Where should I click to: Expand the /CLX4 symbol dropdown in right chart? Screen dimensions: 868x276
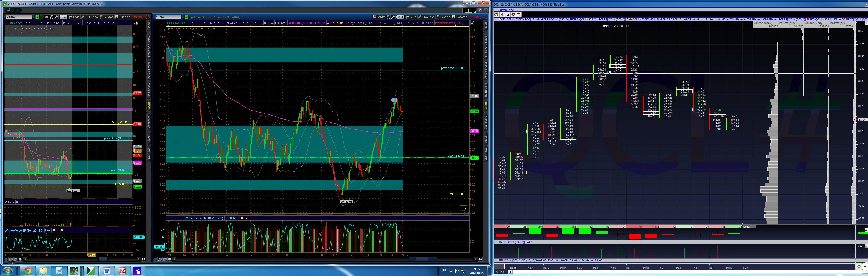(183, 17)
